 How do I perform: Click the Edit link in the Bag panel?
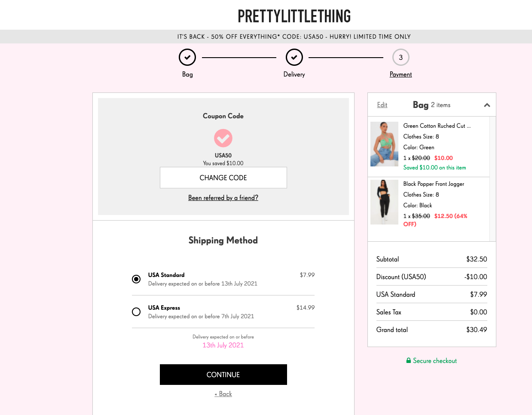click(x=382, y=105)
